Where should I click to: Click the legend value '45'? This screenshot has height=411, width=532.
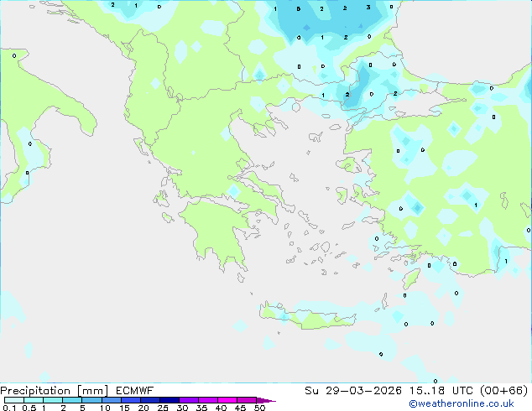click(x=240, y=408)
